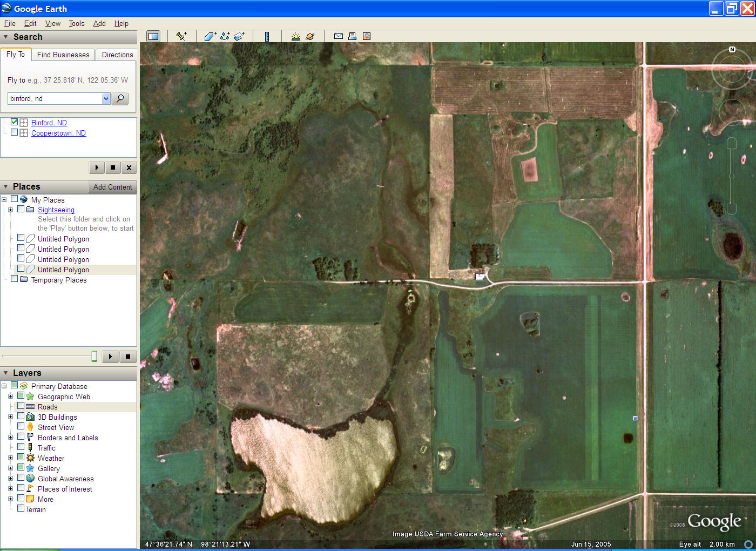
Task: Collapse the Layers panel
Action: pos(6,373)
